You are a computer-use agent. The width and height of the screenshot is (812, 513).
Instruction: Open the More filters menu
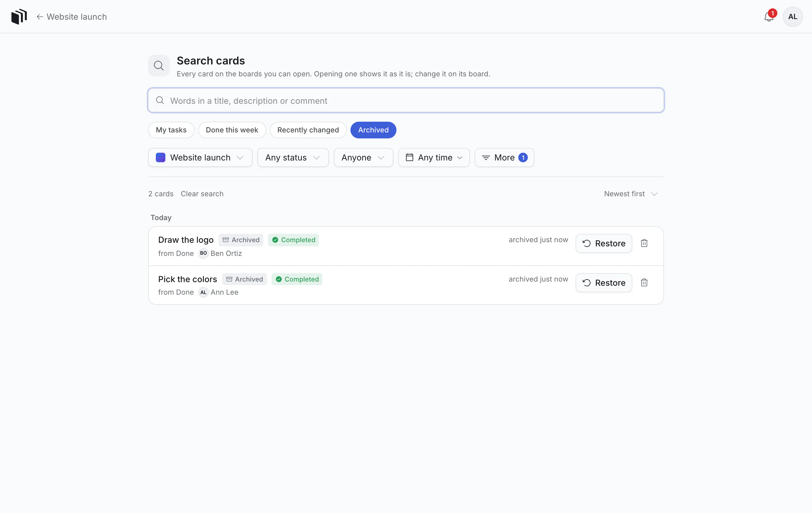504,157
